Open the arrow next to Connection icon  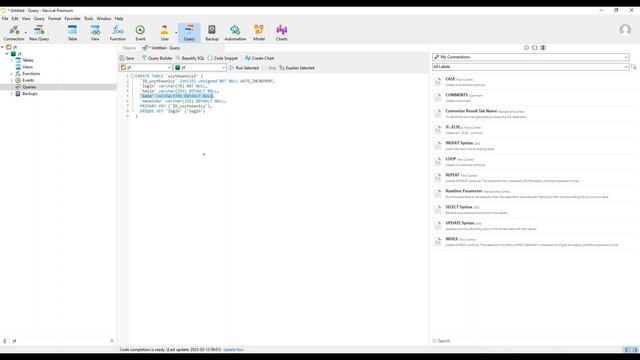pyautogui.click(x=26, y=33)
